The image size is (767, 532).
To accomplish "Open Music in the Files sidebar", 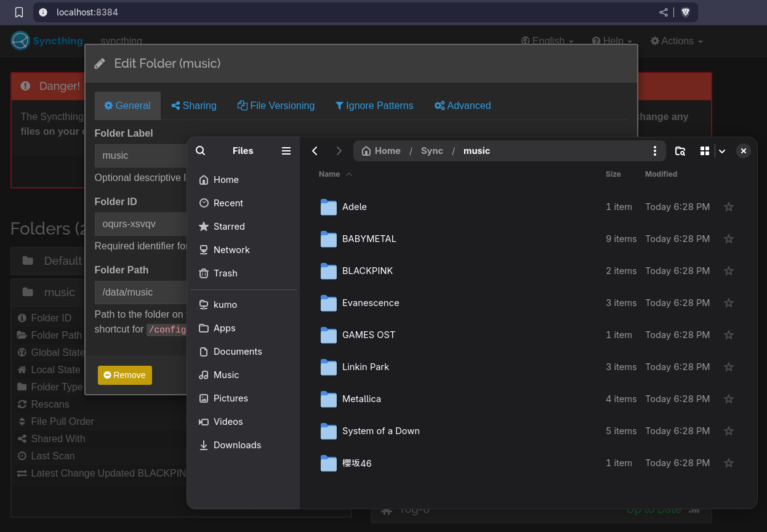I will pyautogui.click(x=244, y=375).
